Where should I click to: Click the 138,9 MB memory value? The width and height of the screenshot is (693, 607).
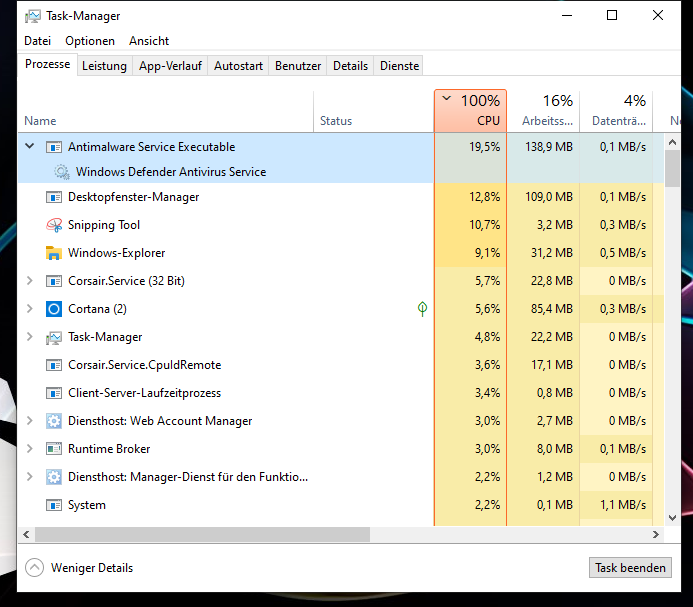tap(549, 147)
